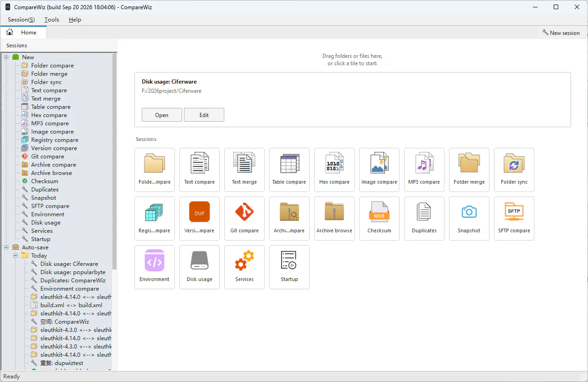Launch the Table compare tile

289,170
